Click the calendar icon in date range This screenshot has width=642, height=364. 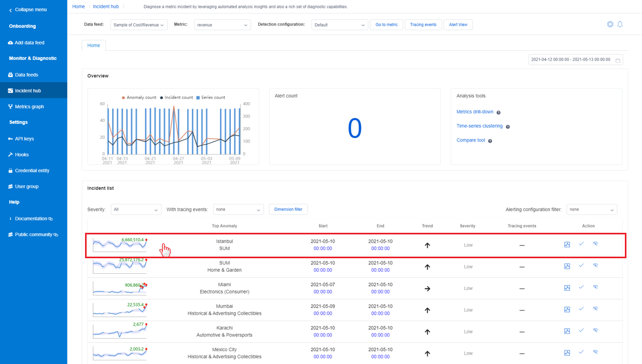coord(618,60)
